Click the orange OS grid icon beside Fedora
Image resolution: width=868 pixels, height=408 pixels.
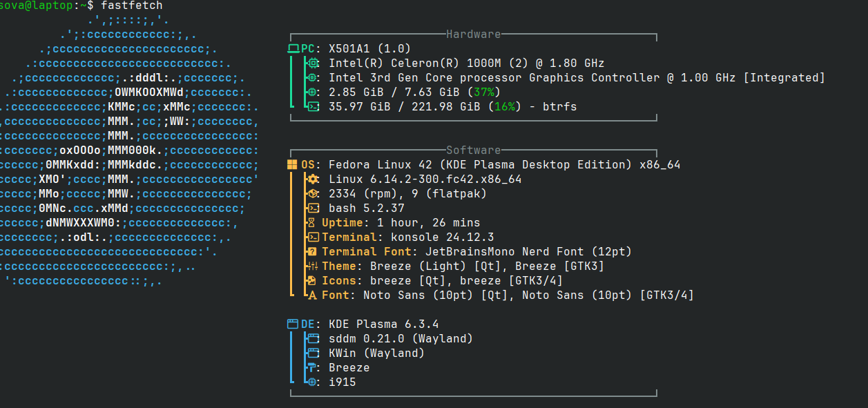293,165
